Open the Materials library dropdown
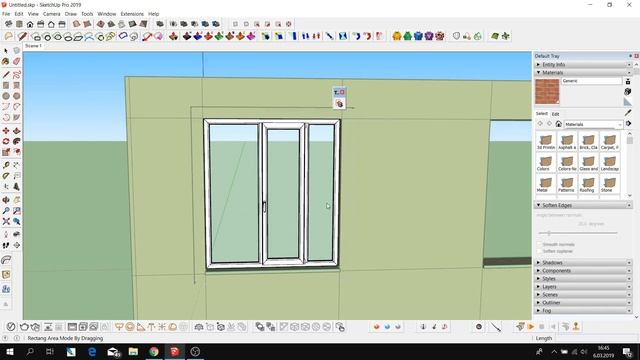This screenshot has width=640, height=360. pyautogui.click(x=593, y=124)
